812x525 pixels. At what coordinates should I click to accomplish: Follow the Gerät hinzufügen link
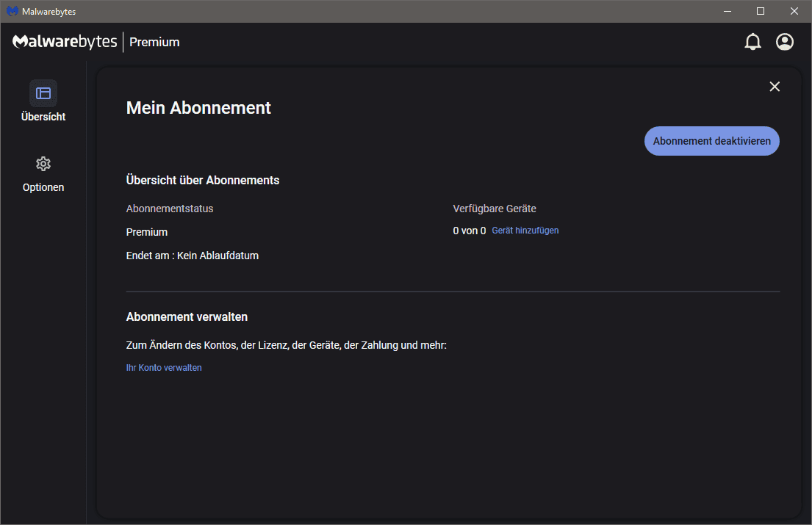pos(525,231)
